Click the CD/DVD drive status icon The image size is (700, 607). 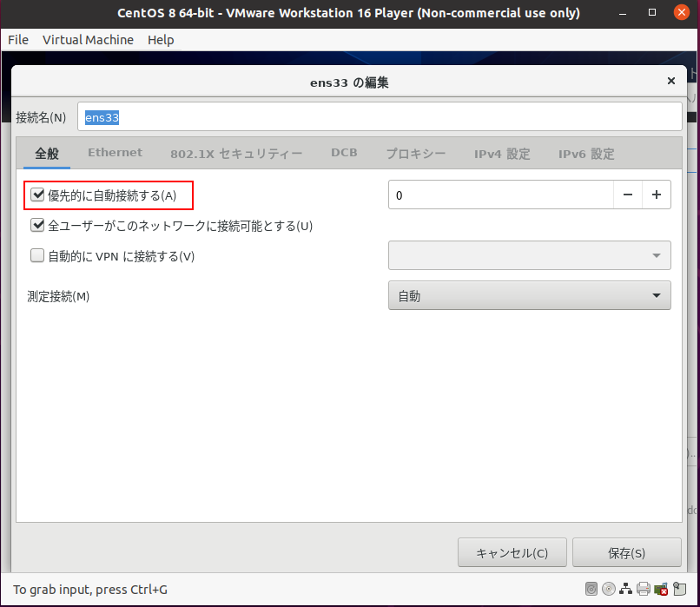pyautogui.click(x=609, y=589)
